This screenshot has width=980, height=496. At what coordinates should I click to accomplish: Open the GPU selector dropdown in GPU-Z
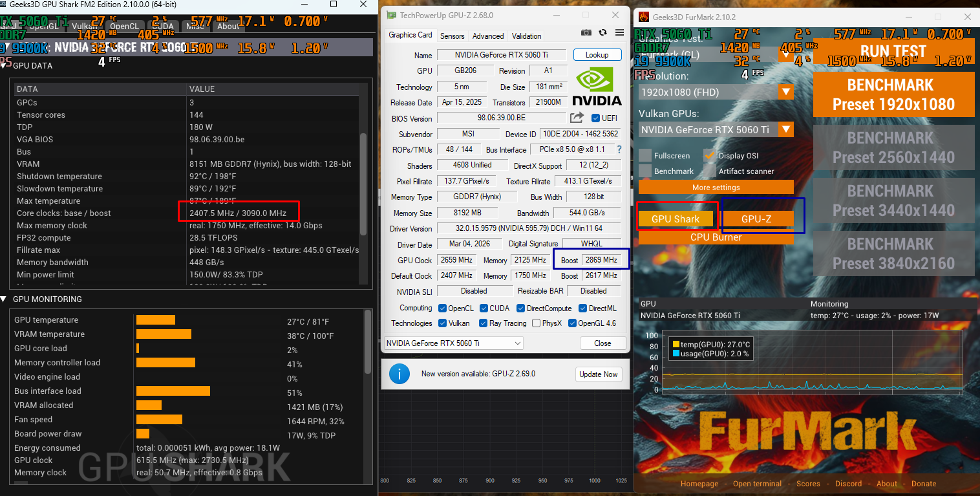click(x=454, y=343)
